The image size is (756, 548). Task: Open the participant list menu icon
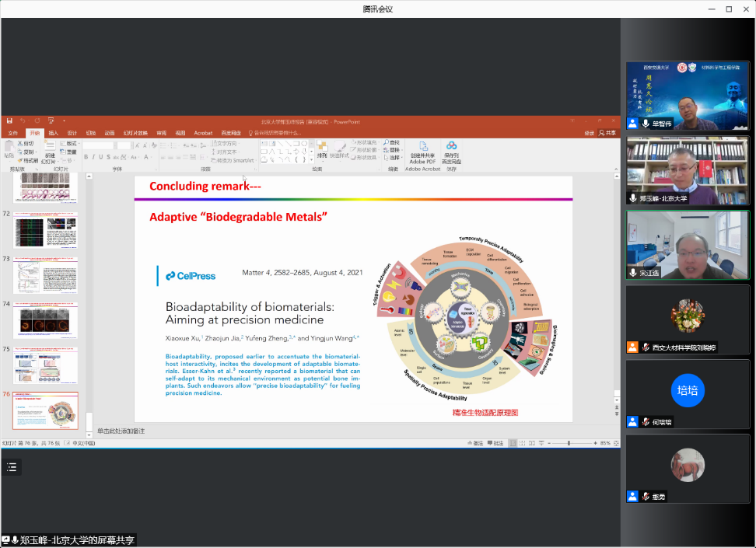(12, 467)
